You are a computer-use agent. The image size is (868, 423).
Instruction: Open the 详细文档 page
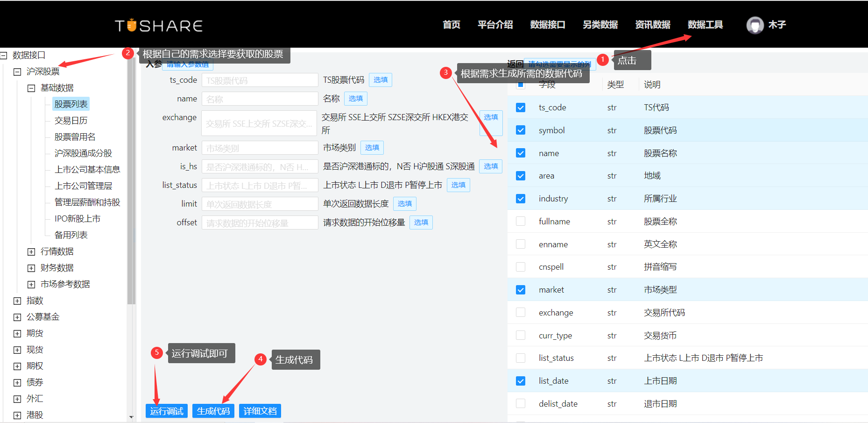point(260,410)
